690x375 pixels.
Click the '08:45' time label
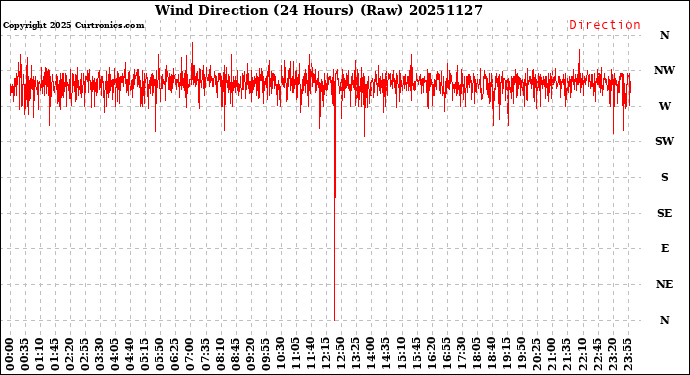(235, 355)
